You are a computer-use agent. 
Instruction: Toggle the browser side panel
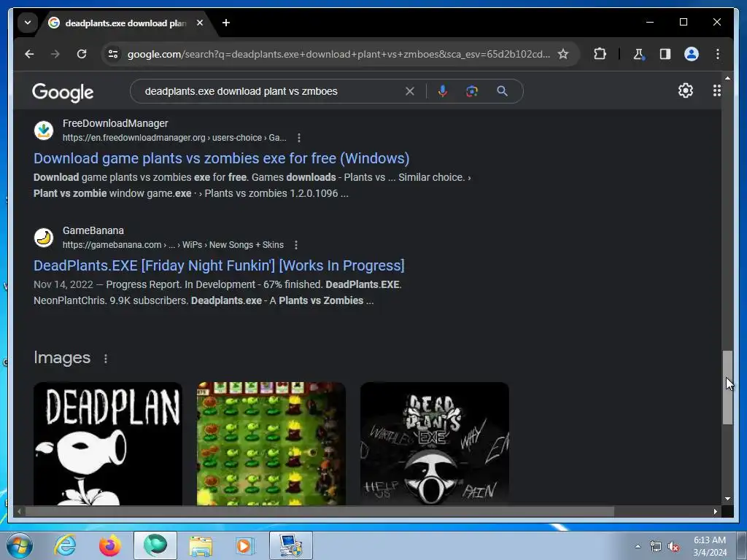pyautogui.click(x=665, y=54)
